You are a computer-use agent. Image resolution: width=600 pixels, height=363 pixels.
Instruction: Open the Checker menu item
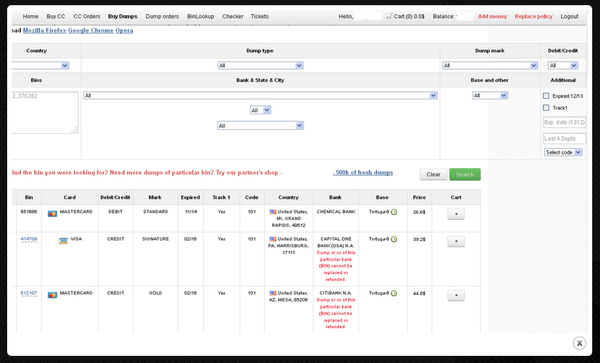click(x=233, y=16)
